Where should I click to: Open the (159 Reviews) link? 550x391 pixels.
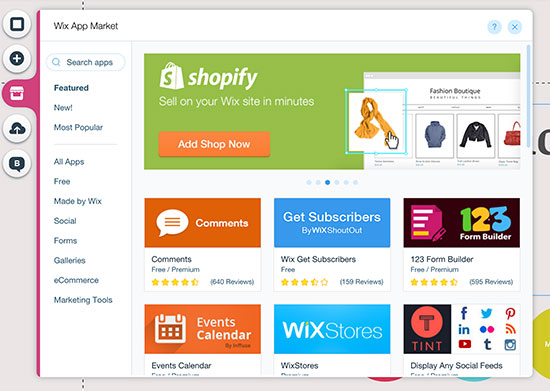coord(361,282)
